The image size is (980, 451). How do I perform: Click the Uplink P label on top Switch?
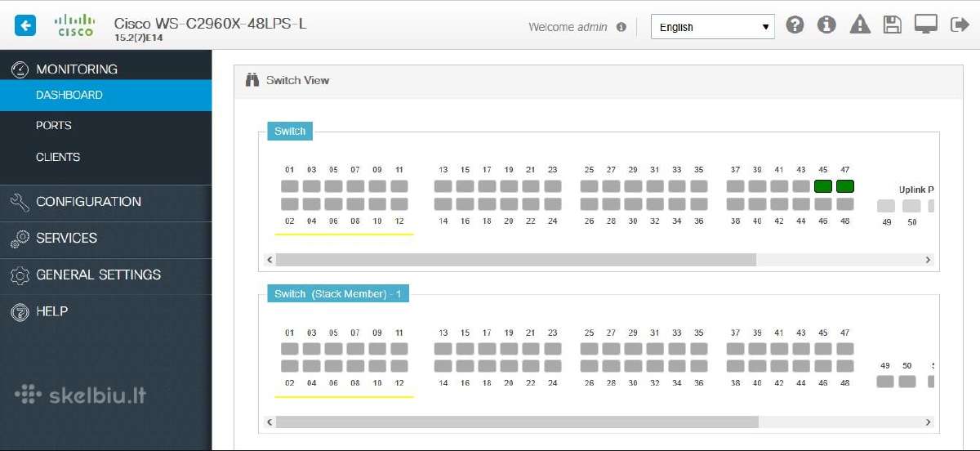(x=916, y=190)
